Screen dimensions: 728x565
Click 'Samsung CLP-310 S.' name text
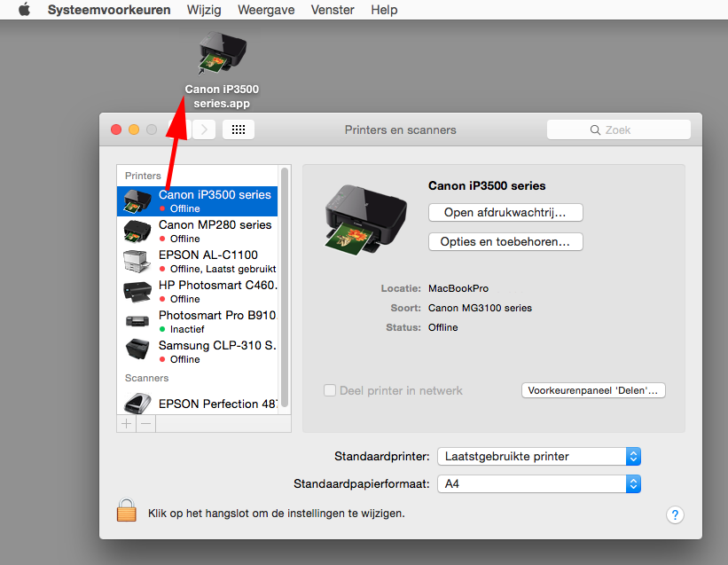point(217,345)
